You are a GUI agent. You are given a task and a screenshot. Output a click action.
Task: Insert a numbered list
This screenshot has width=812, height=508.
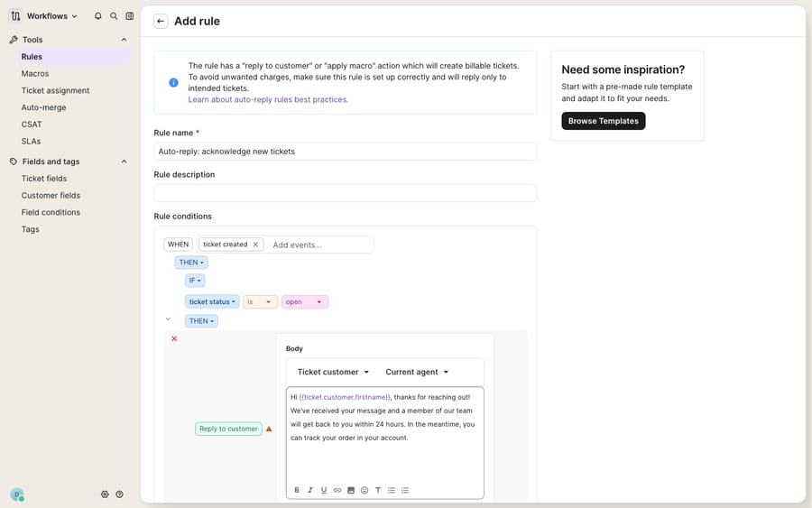point(405,490)
